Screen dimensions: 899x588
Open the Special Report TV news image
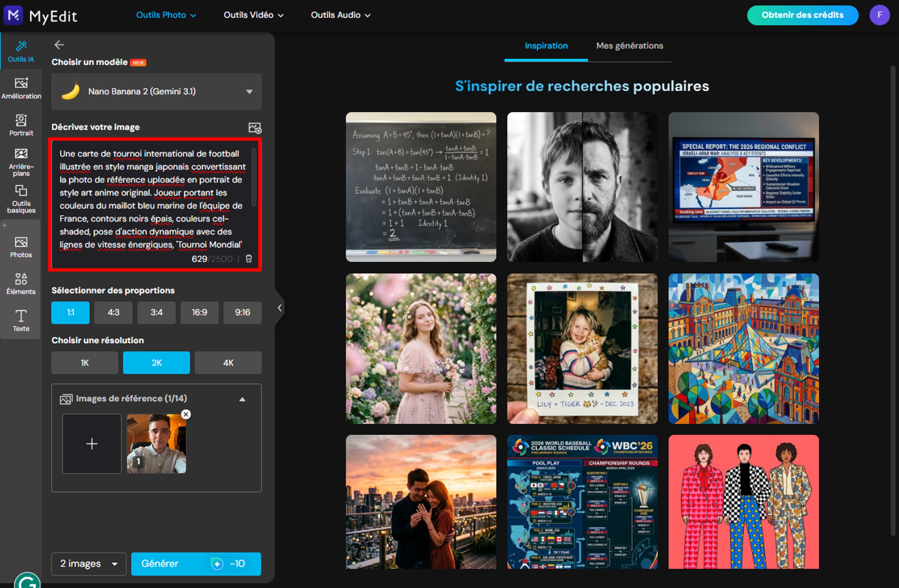coord(744,187)
